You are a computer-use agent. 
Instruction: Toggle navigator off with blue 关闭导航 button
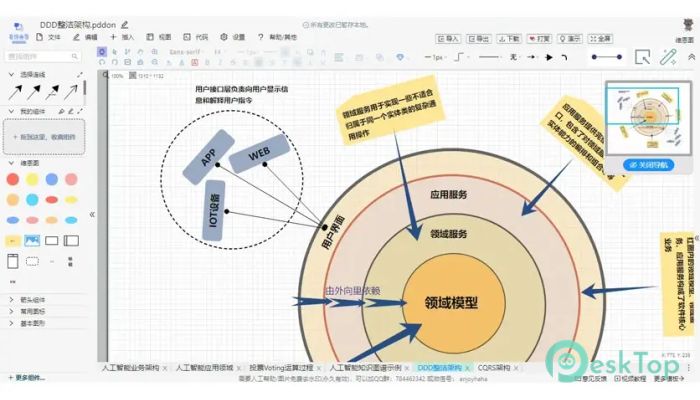pos(648,165)
